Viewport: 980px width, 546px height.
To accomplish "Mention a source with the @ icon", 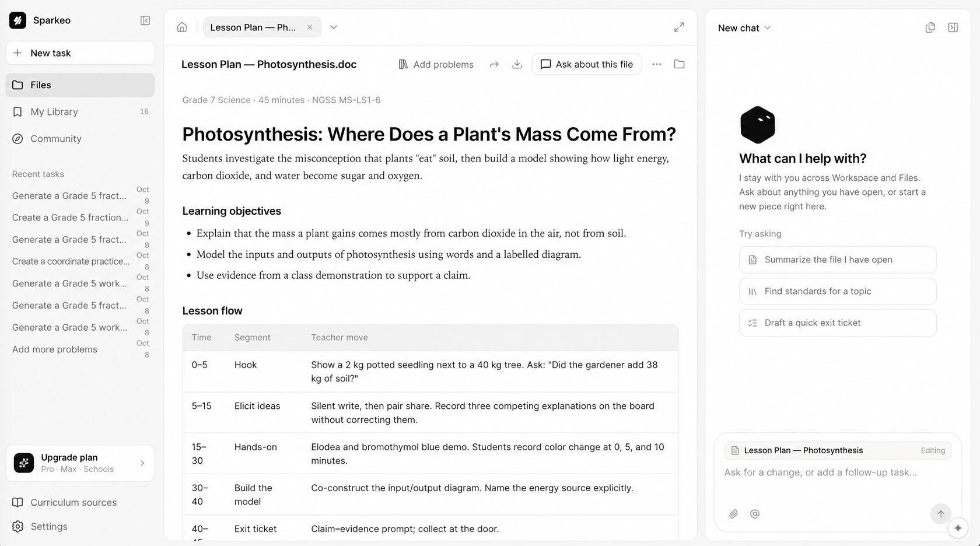I will click(755, 514).
